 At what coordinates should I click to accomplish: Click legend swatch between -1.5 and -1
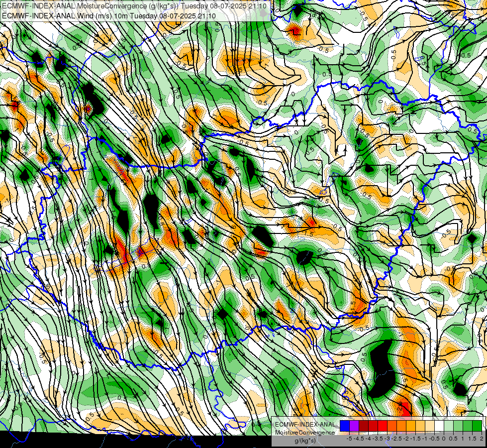420,426
